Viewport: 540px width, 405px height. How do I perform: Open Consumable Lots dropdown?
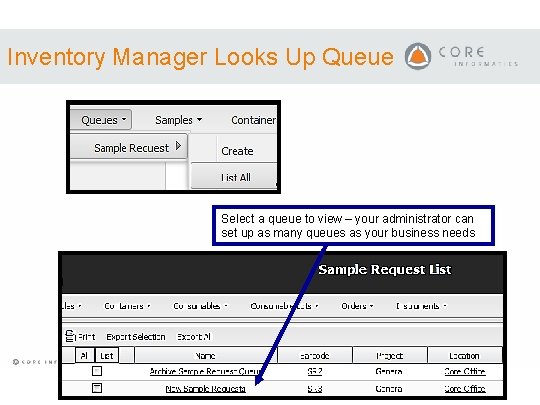point(284,306)
